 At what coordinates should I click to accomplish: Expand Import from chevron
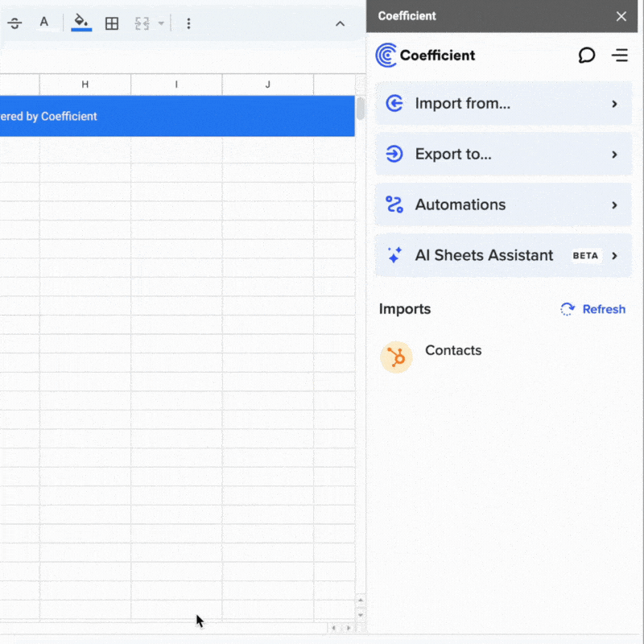pyautogui.click(x=614, y=104)
